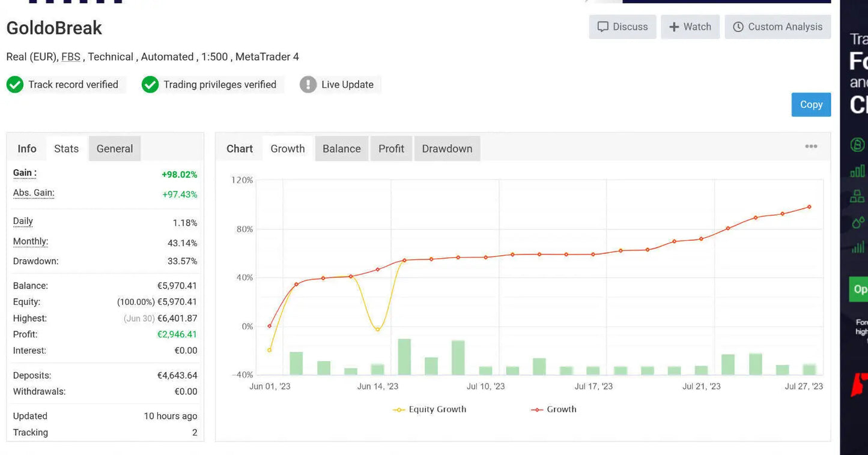The width and height of the screenshot is (868, 455).
Task: Click the €4,643.64 deposits value
Action: tap(177, 376)
